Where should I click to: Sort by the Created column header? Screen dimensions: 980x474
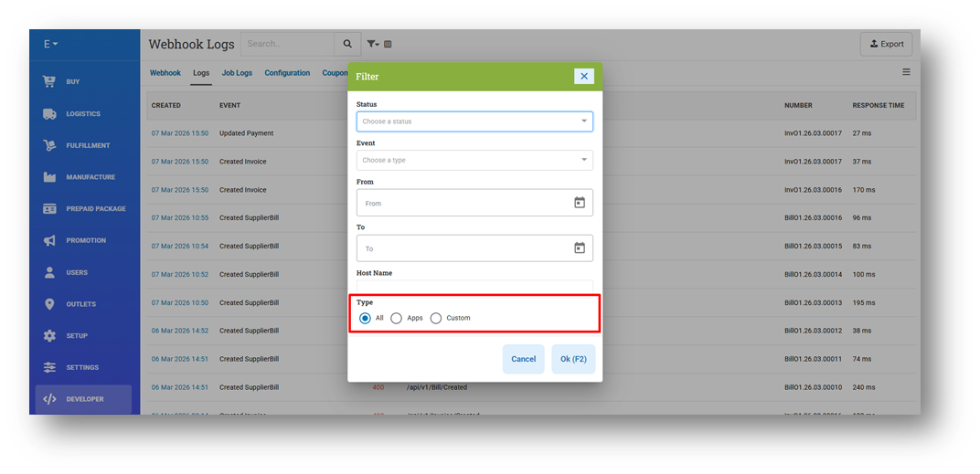click(x=165, y=106)
